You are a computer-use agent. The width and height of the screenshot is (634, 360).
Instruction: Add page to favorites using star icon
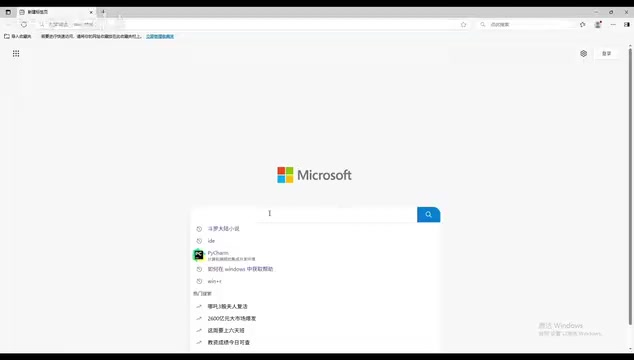463,25
